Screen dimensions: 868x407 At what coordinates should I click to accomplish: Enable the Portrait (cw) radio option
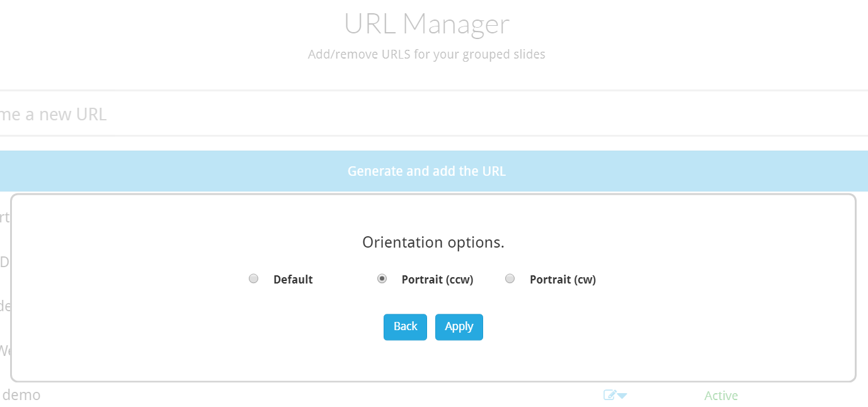tap(510, 278)
